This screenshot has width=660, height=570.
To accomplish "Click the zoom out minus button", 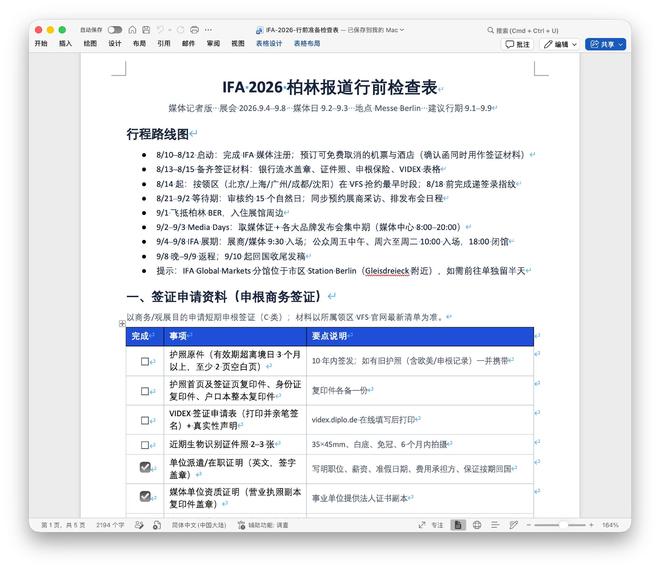I will click(529, 525).
